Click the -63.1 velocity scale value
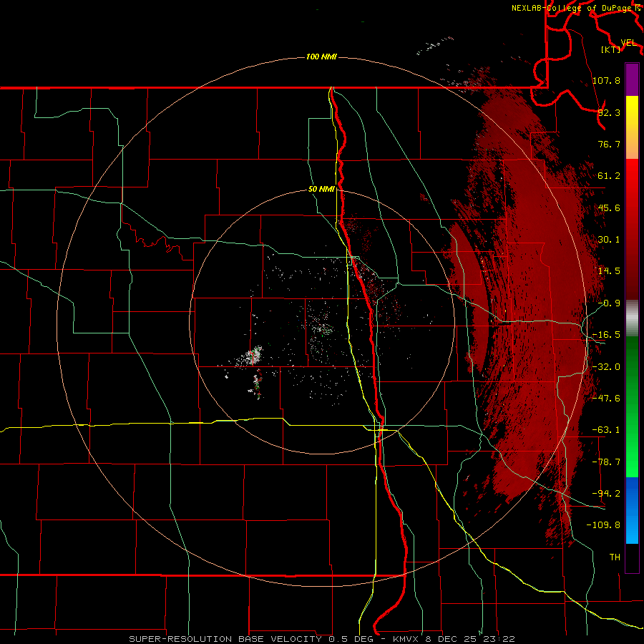 pos(606,430)
